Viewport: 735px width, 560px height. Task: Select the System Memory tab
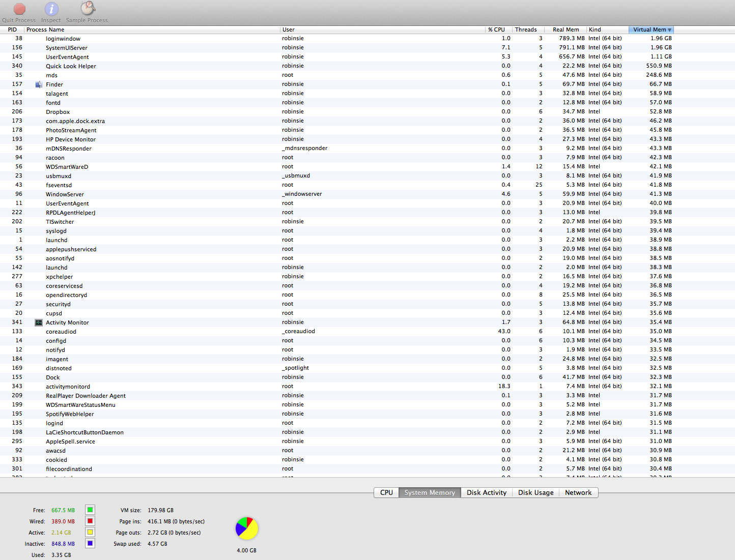point(430,492)
